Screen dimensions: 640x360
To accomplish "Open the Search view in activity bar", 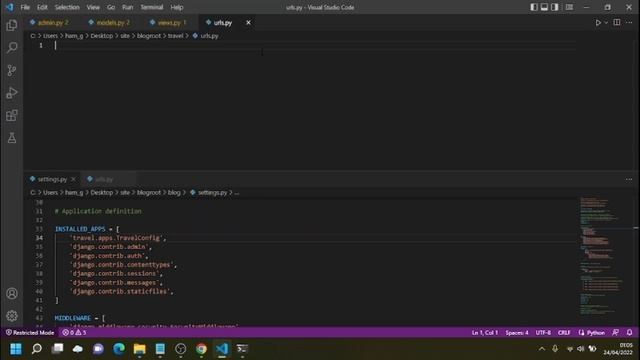I will point(12,48).
